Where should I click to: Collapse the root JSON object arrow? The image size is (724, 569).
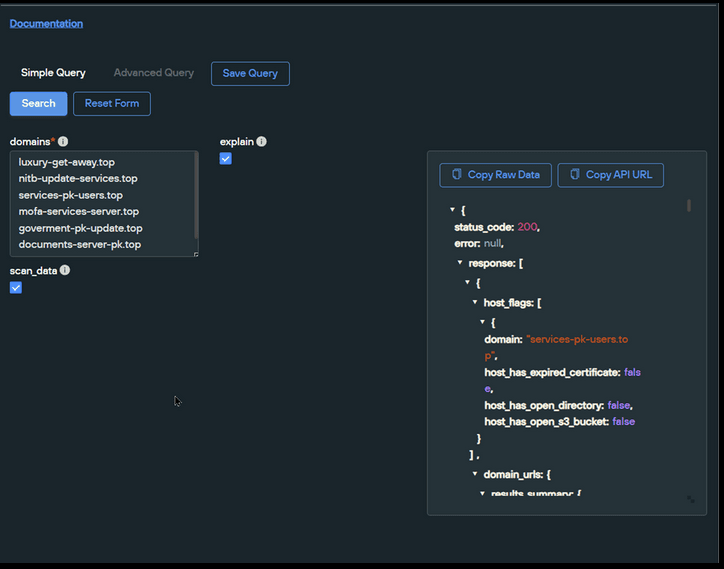[451, 210]
